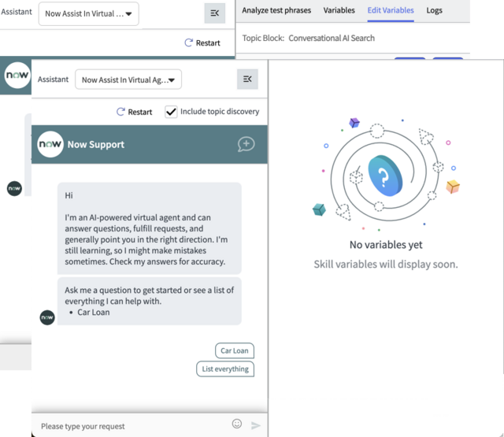
Task: Click the collapse panel icon in the back window
Action: point(215,13)
